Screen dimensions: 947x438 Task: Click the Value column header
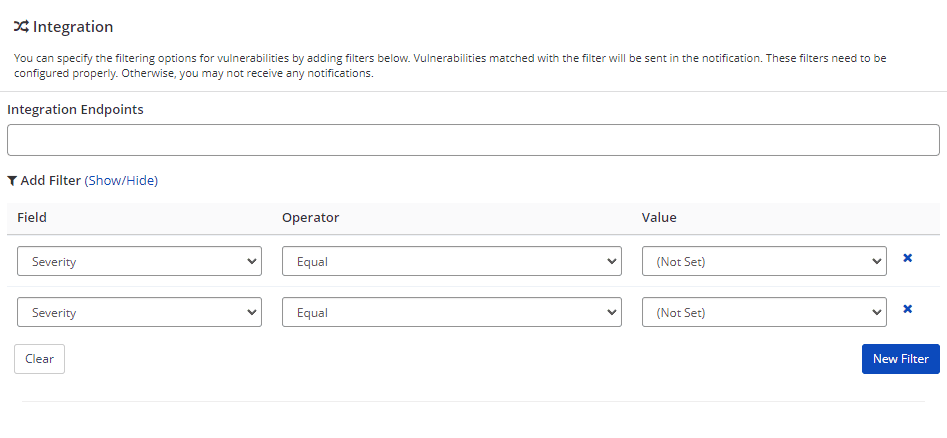[659, 217]
